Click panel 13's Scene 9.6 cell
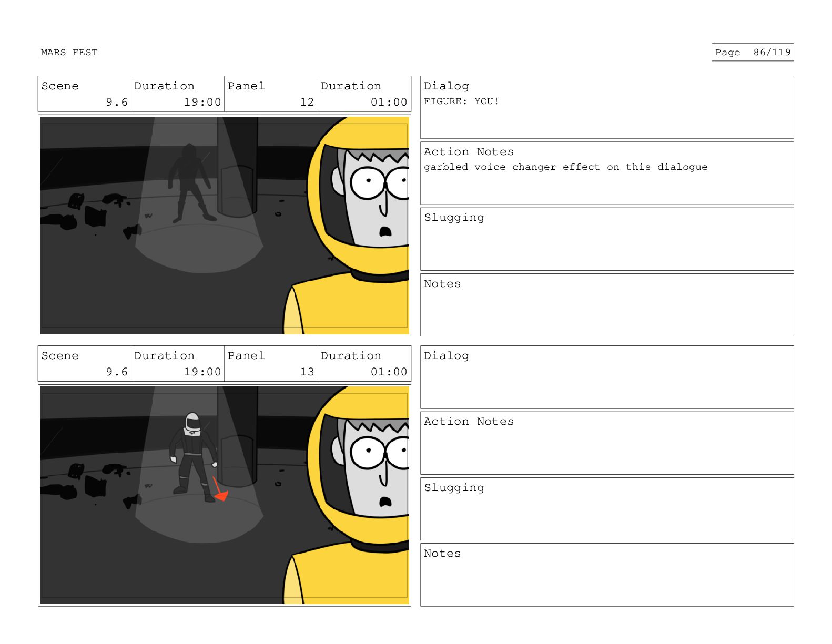 [x=85, y=363]
